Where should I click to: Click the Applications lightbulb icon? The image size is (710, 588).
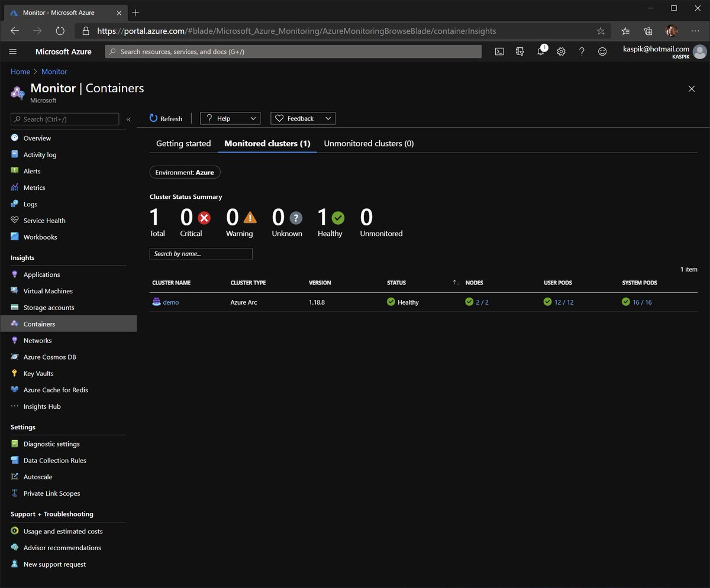(x=15, y=274)
